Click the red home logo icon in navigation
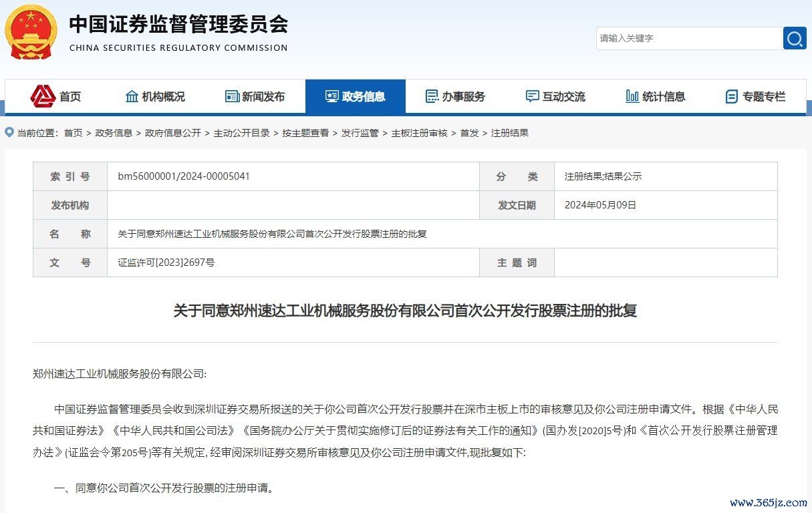Viewport: 812px width, 513px height. click(x=43, y=96)
